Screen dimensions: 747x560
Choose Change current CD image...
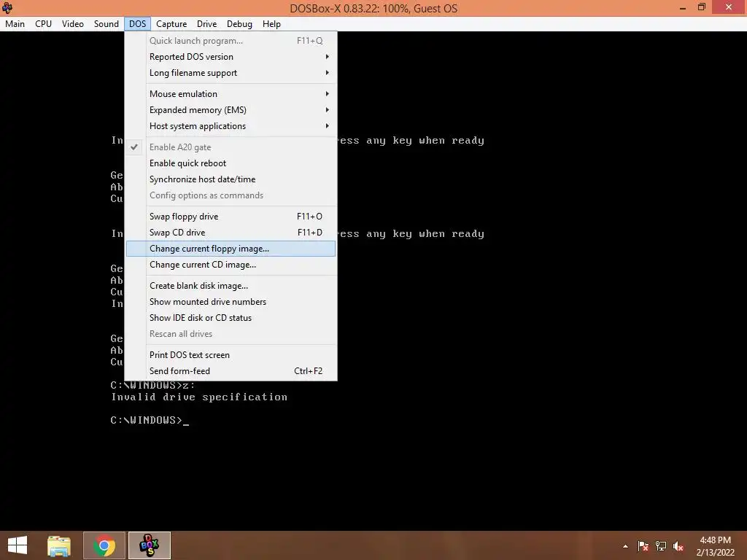pyautogui.click(x=231, y=265)
